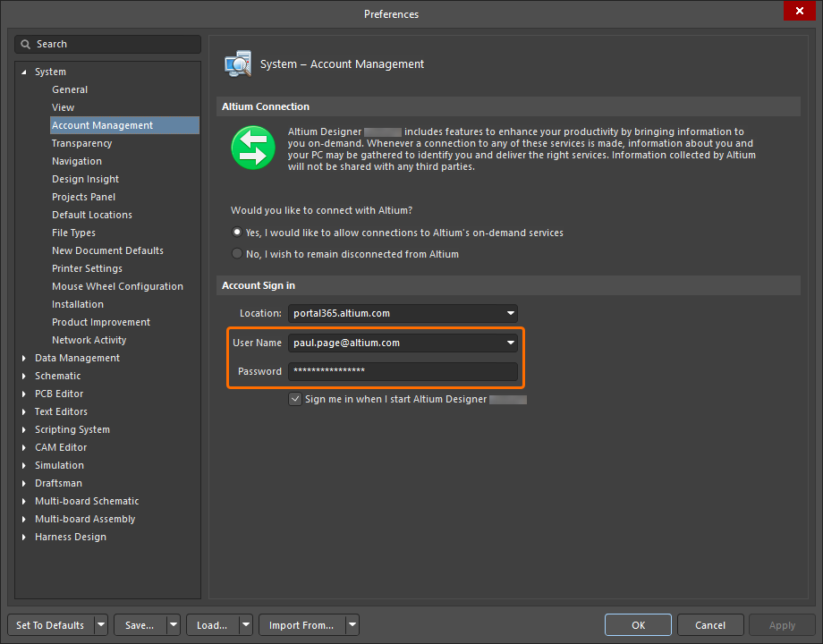Expand the Simulation node
The image size is (823, 644).
click(x=23, y=465)
